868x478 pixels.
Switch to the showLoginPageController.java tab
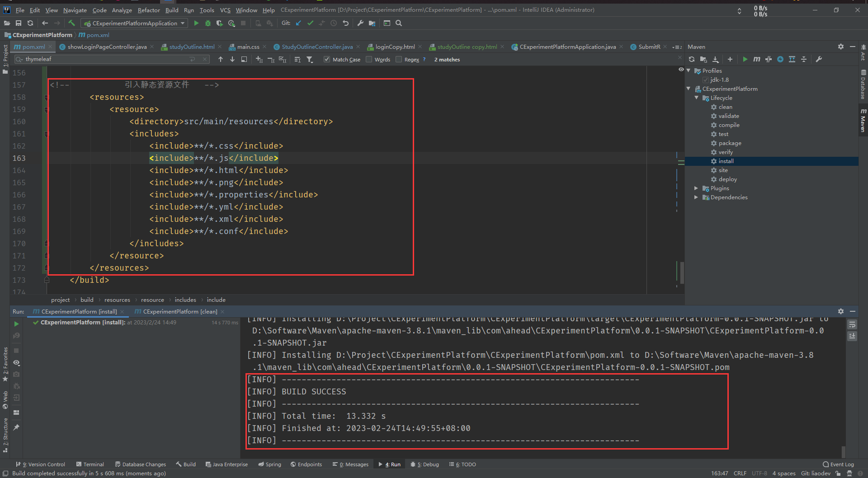point(106,47)
